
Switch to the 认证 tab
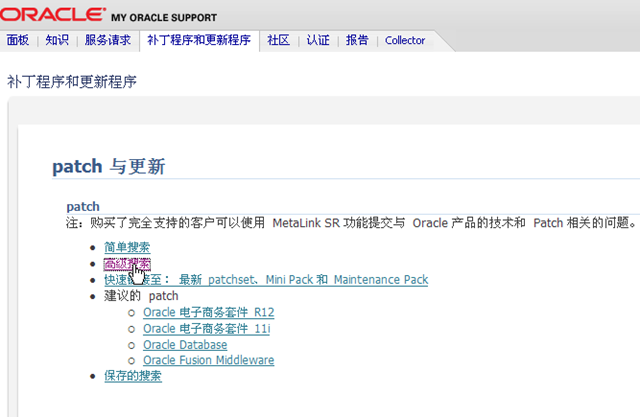coord(318,41)
